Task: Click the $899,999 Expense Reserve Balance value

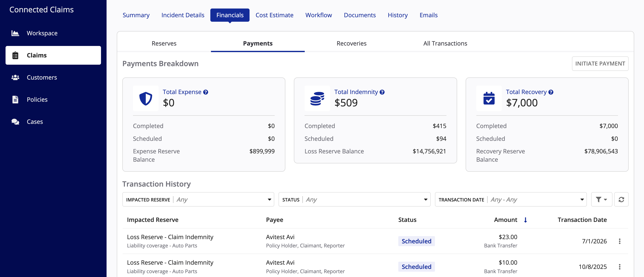Action: (262, 151)
